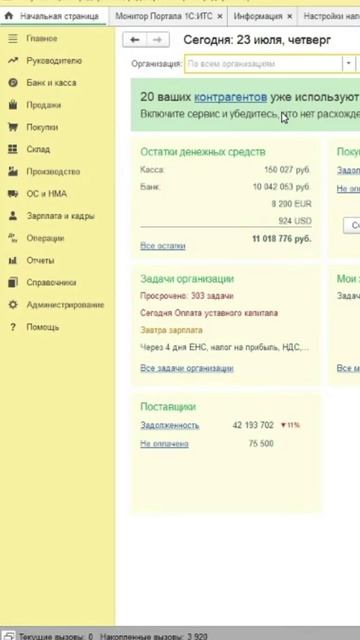Open the Банк и касса icon

pos(13,83)
